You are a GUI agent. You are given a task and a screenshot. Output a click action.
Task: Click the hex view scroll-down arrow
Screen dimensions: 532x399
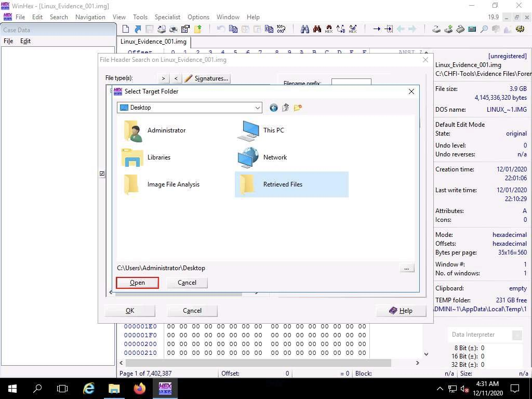[x=426, y=354]
